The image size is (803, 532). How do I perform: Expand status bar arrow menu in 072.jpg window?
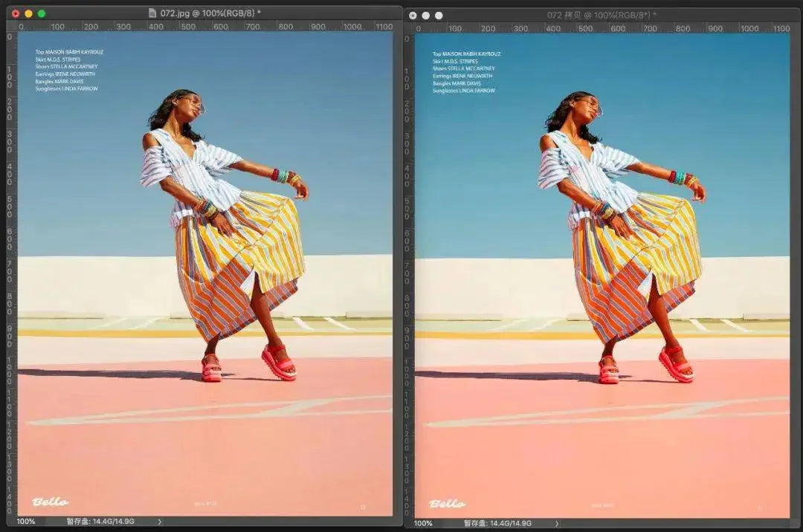point(159,522)
